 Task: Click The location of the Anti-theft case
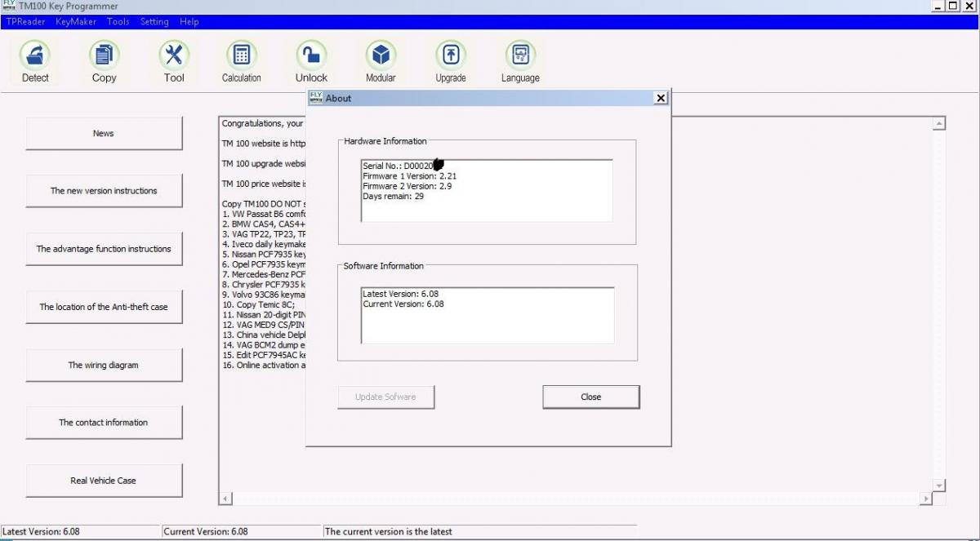click(104, 307)
